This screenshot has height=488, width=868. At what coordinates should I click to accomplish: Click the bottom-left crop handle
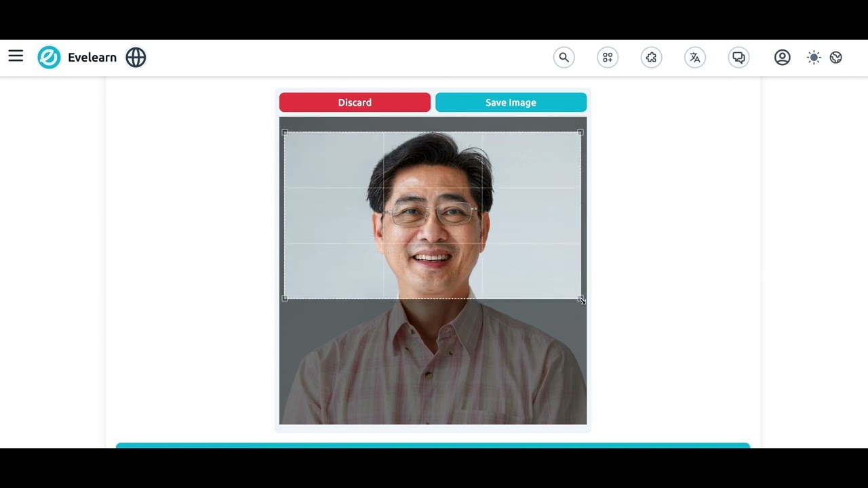(x=285, y=298)
